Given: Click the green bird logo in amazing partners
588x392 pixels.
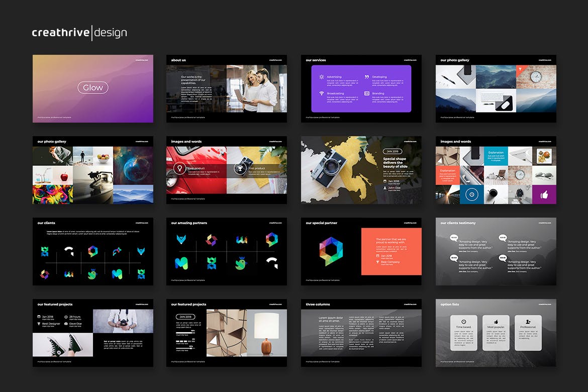Looking at the screenshot, I should click(241, 262).
